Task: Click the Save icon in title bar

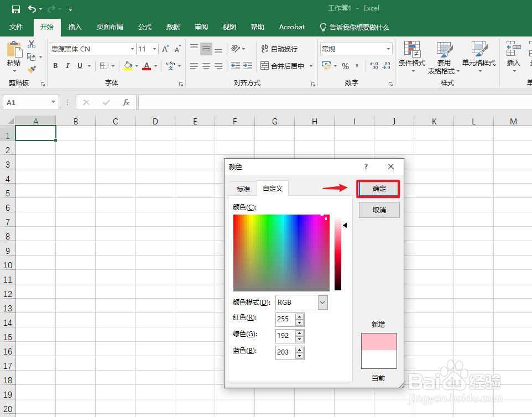Action: click(x=15, y=9)
